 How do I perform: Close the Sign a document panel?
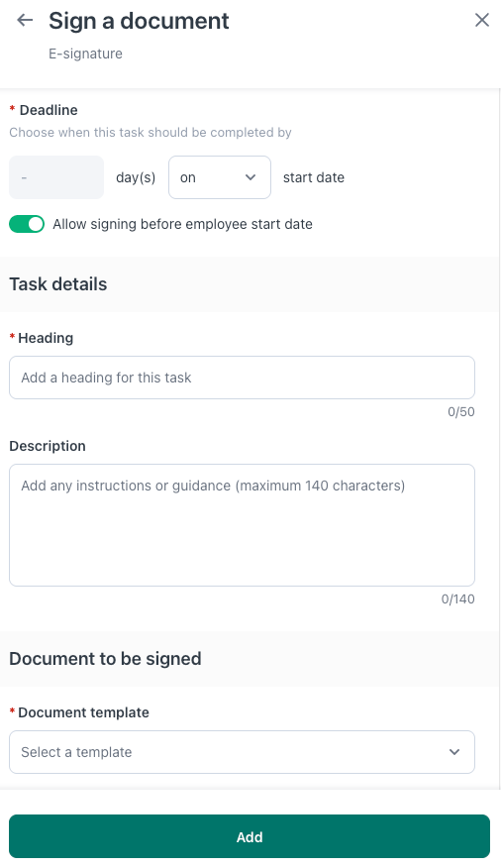tap(481, 20)
